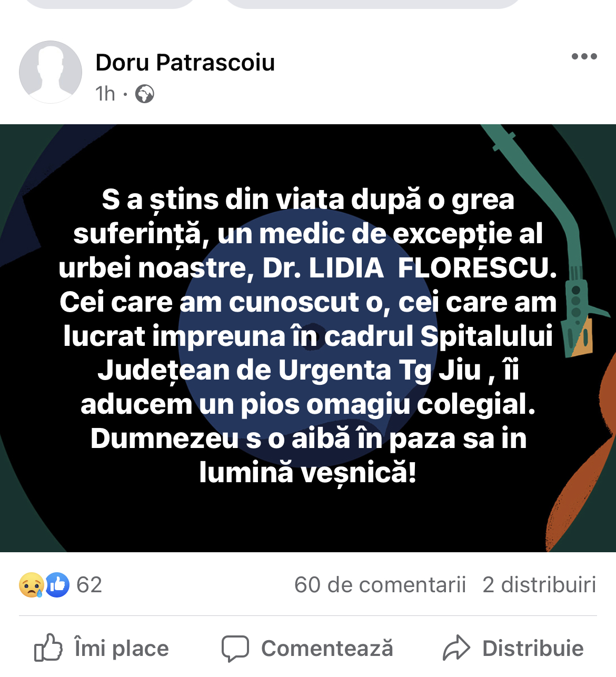Open Doru Patrascoiu's profile picture avatar
Viewport: 616px width, 677px height.
coord(51,72)
